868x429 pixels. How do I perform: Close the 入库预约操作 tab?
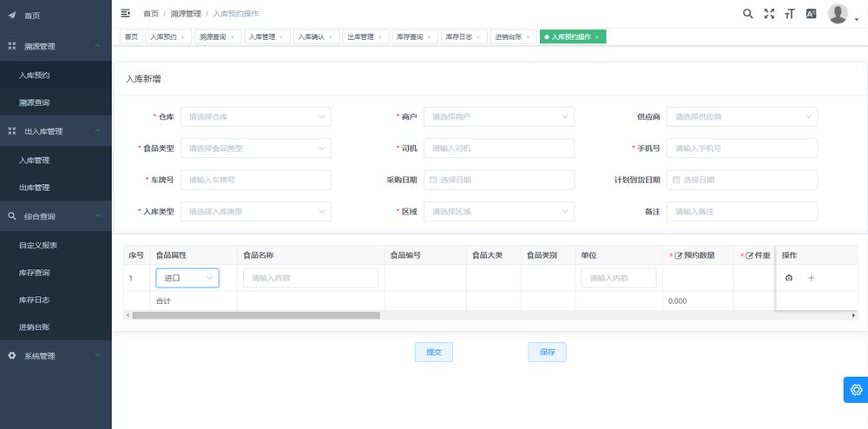click(x=597, y=37)
